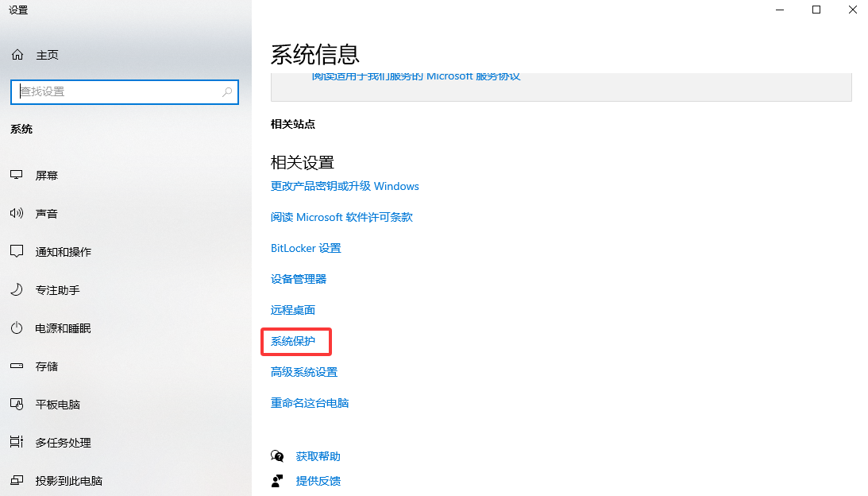Click the 相关站点 heading
Screen dimensions: 868x496
[x=293, y=124]
